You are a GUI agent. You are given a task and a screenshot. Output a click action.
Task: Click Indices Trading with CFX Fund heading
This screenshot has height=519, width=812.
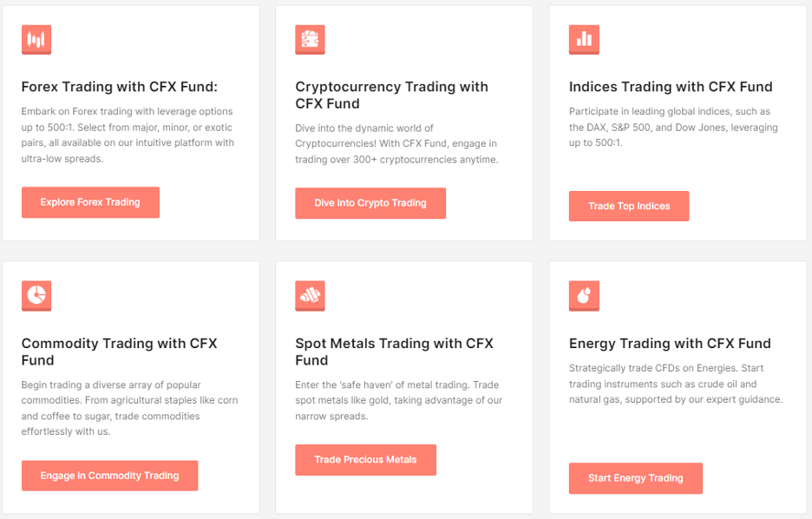[x=671, y=87]
